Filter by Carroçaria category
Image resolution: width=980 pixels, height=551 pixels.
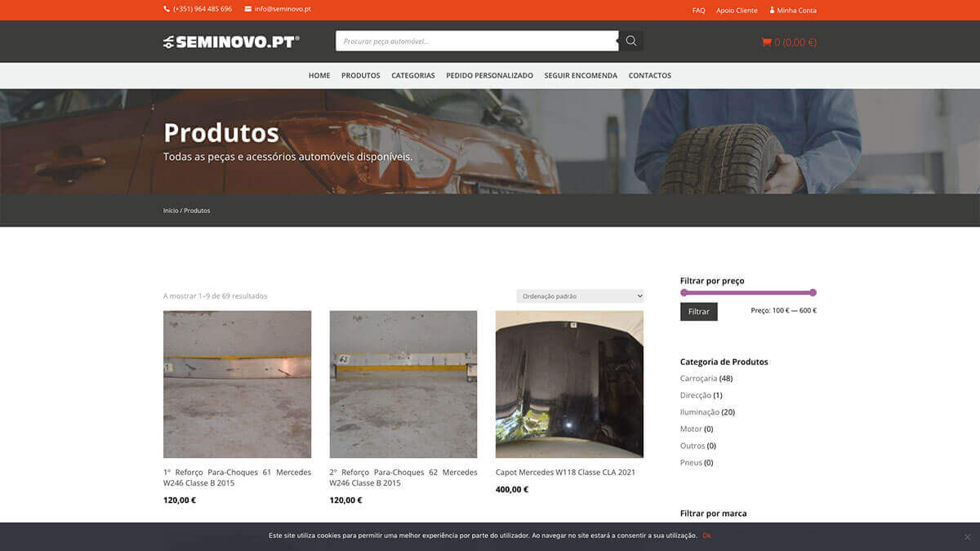pos(698,379)
